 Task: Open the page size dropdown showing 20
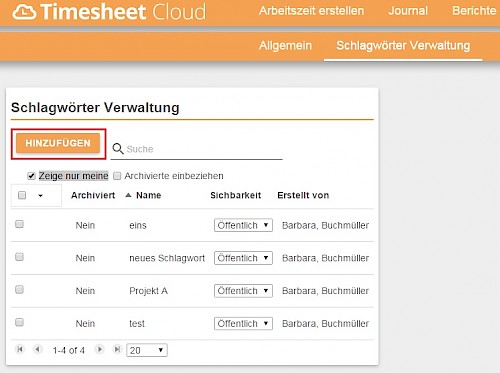(147, 350)
